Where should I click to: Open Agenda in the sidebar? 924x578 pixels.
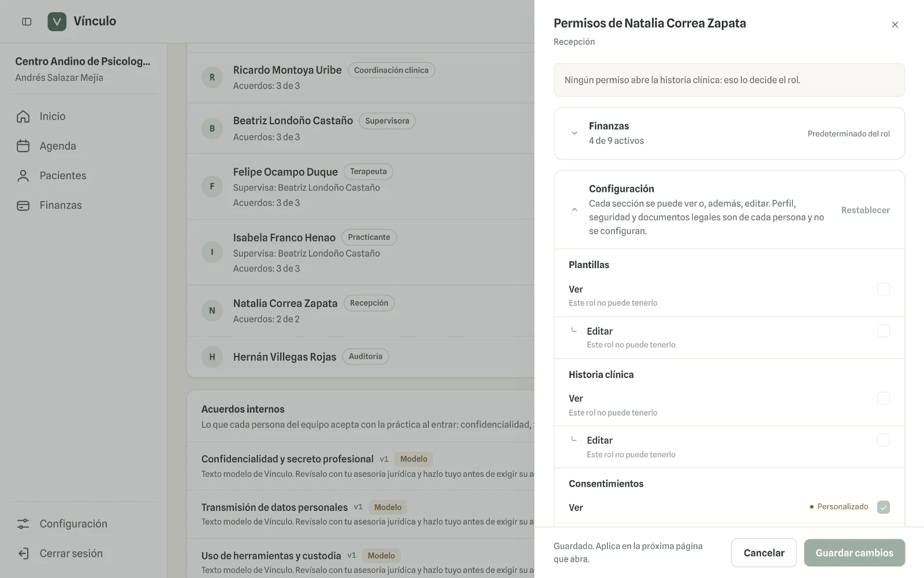point(84,146)
